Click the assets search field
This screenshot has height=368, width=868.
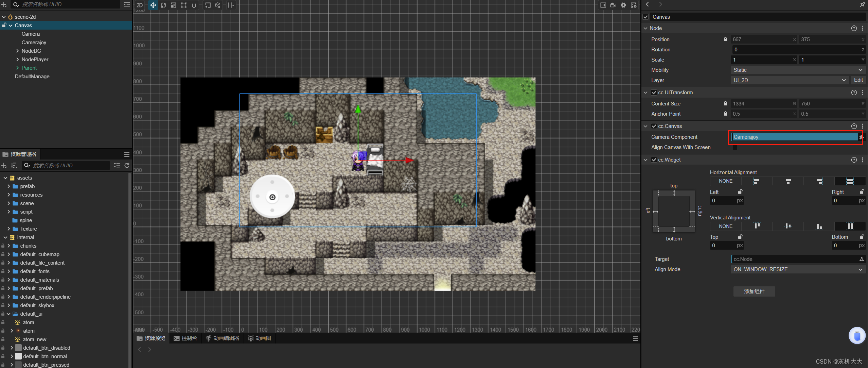(x=66, y=165)
